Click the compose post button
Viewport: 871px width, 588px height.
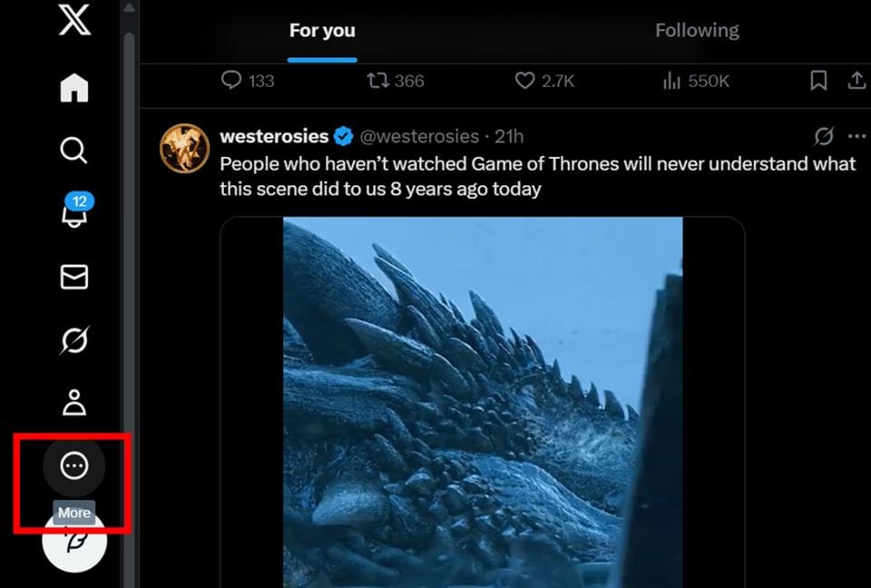pyautogui.click(x=74, y=541)
